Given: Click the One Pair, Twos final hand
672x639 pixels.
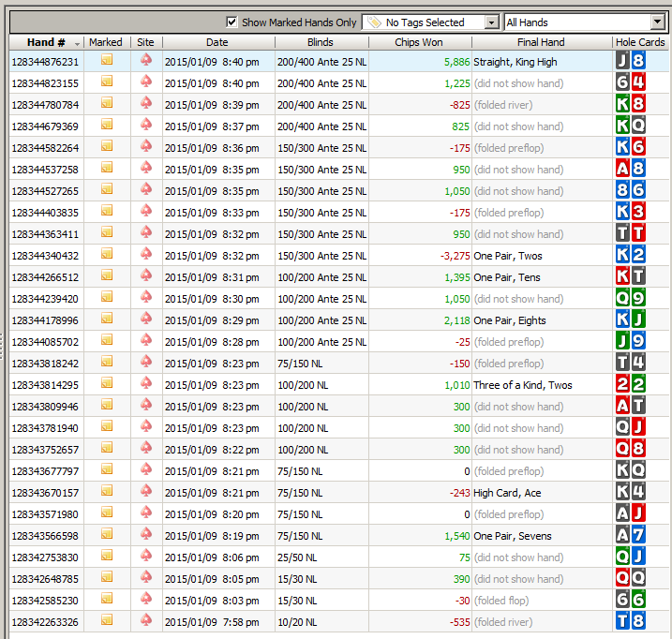Looking at the screenshot, I should [x=508, y=256].
